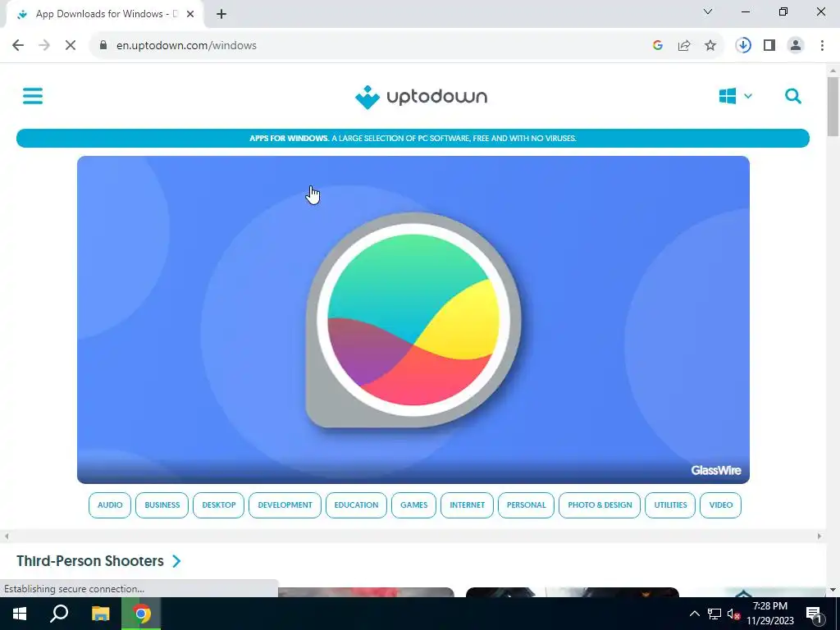Click the Google icon in address bar
The width and height of the screenshot is (840, 630).
point(658,46)
